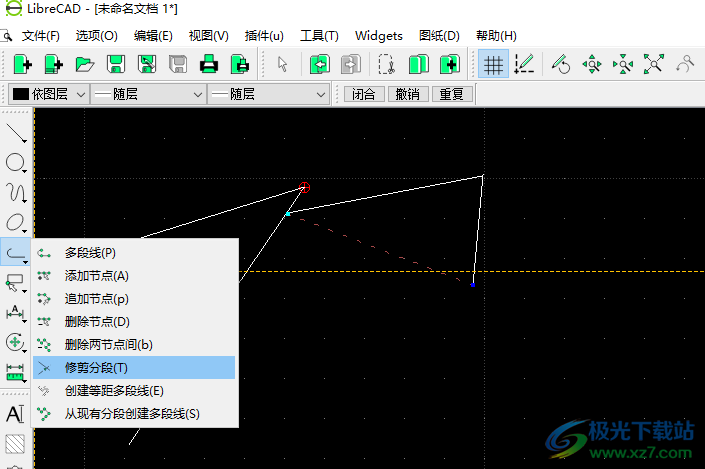Click the Redraw icon
The image size is (705, 469).
(x=561, y=64)
